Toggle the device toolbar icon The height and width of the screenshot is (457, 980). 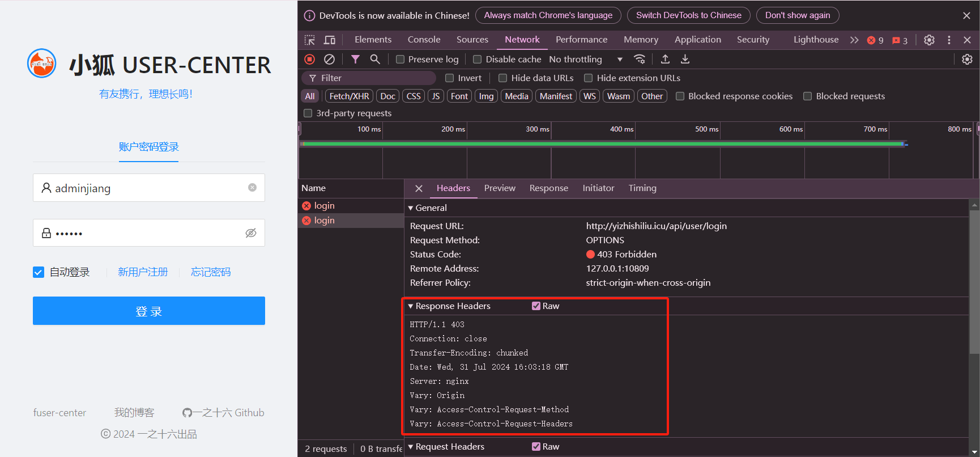tap(330, 40)
